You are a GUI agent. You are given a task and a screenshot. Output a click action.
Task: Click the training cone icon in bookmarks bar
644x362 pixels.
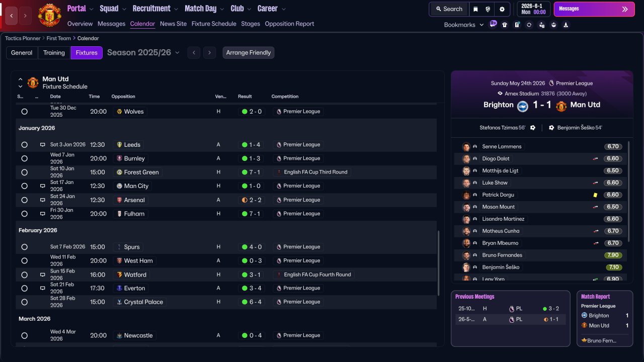point(566,25)
